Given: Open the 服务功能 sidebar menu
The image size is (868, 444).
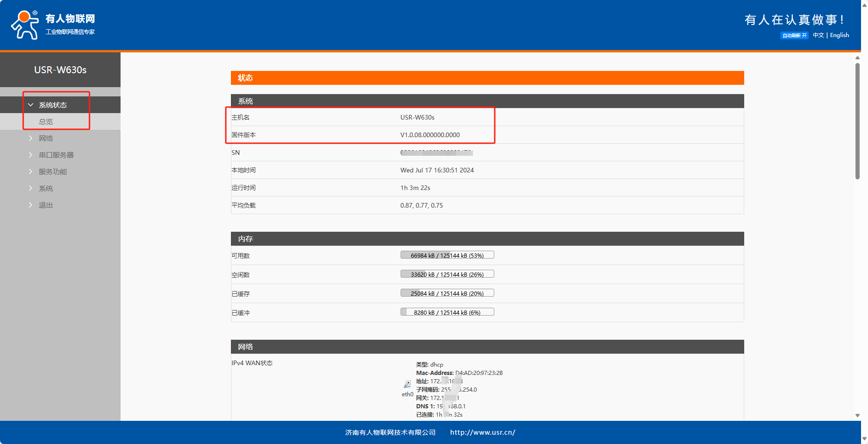Looking at the screenshot, I should click(x=52, y=172).
